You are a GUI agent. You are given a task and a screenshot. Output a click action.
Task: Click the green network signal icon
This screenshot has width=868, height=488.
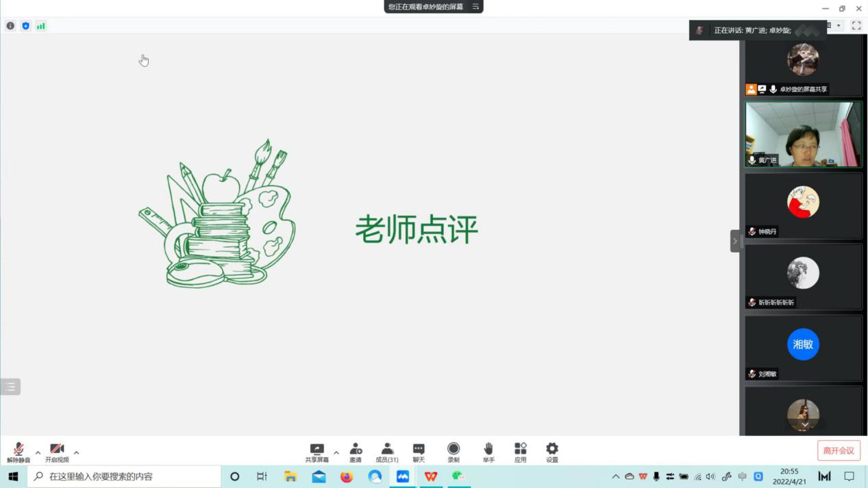tap(41, 26)
